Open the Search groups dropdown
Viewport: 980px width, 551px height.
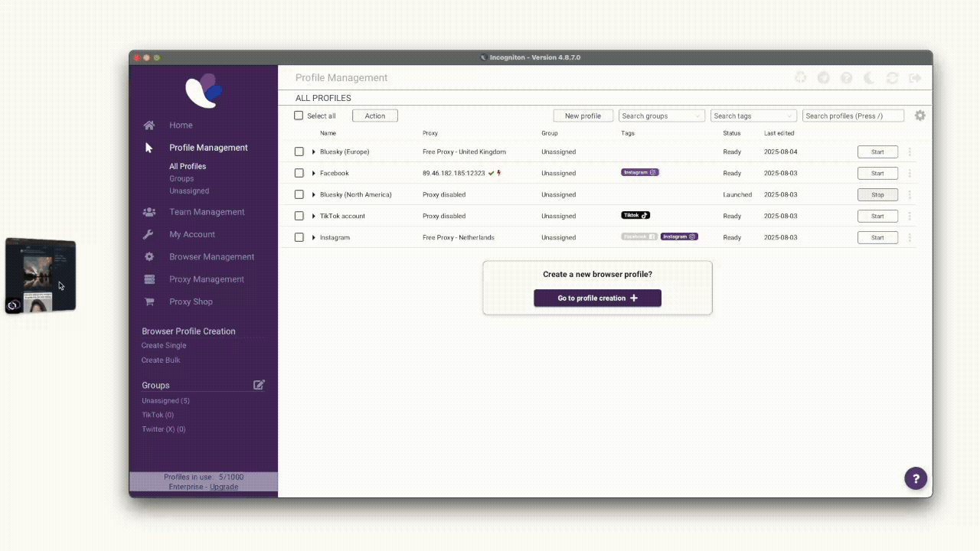(x=661, y=116)
